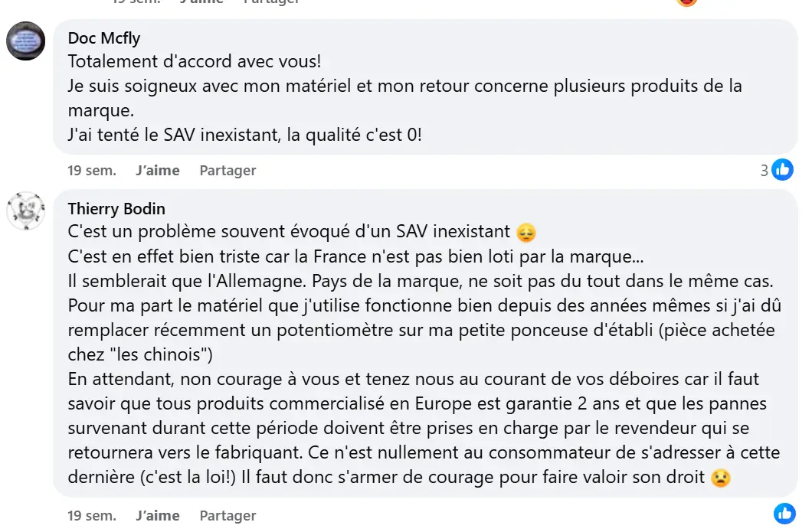The image size is (812, 532).
Task: Open reaction count '3' on Doc Mcfly's comment
Action: click(x=764, y=171)
